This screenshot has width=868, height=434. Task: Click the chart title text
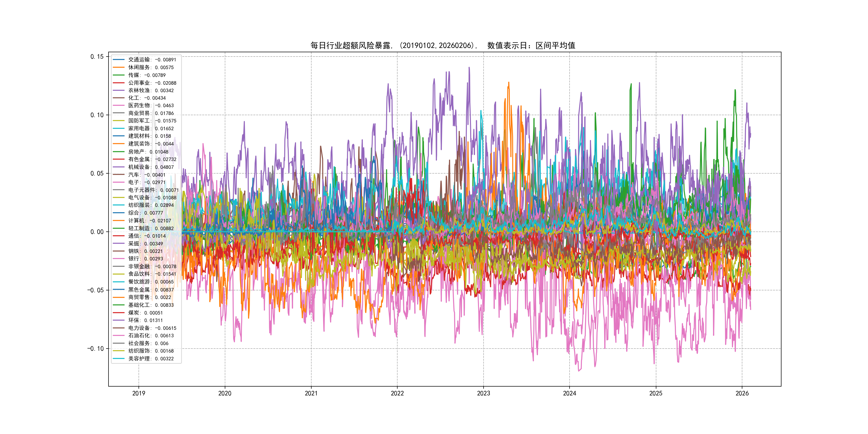click(x=443, y=46)
